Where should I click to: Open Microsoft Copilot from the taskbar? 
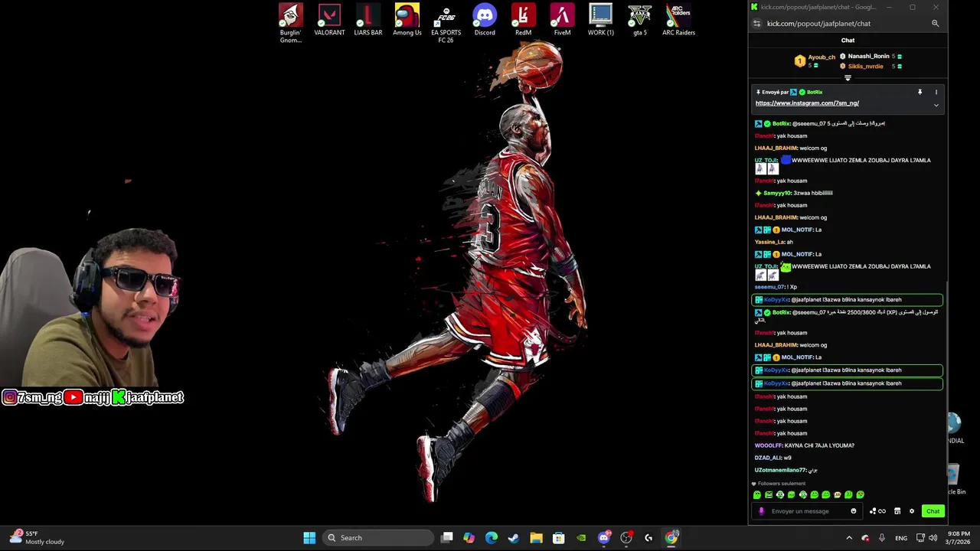[x=469, y=538]
